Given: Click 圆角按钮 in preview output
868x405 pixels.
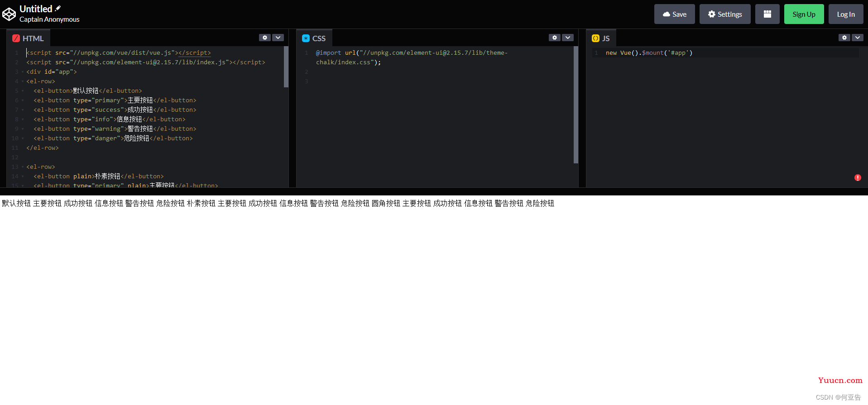Looking at the screenshot, I should (x=386, y=204).
